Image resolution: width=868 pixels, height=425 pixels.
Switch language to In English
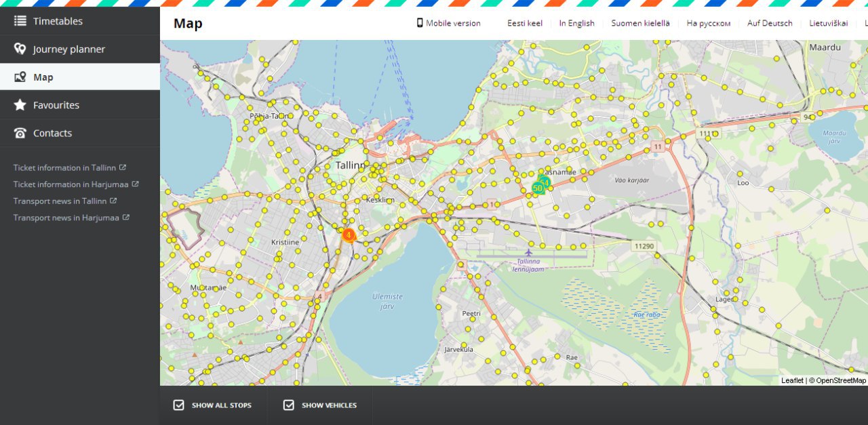point(577,23)
